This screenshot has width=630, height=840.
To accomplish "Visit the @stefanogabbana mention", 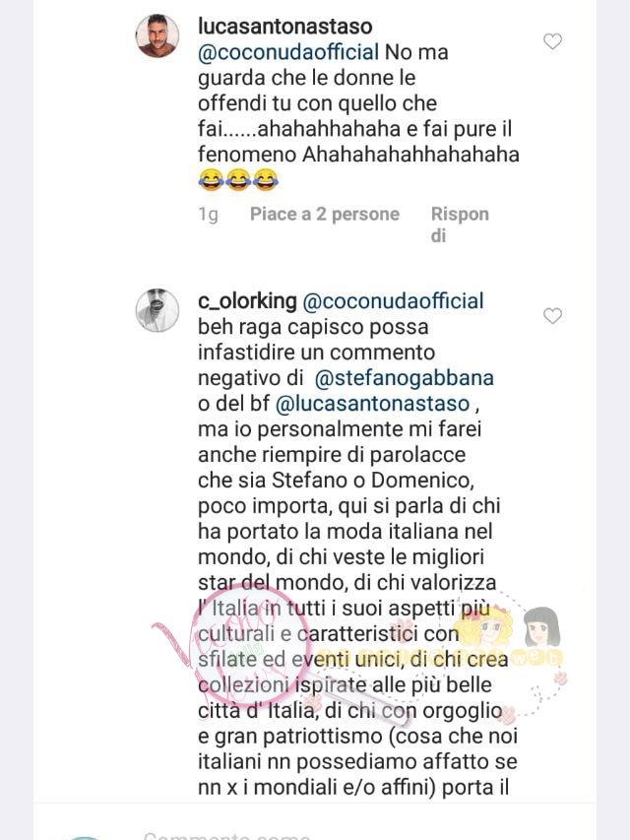I will (404, 378).
